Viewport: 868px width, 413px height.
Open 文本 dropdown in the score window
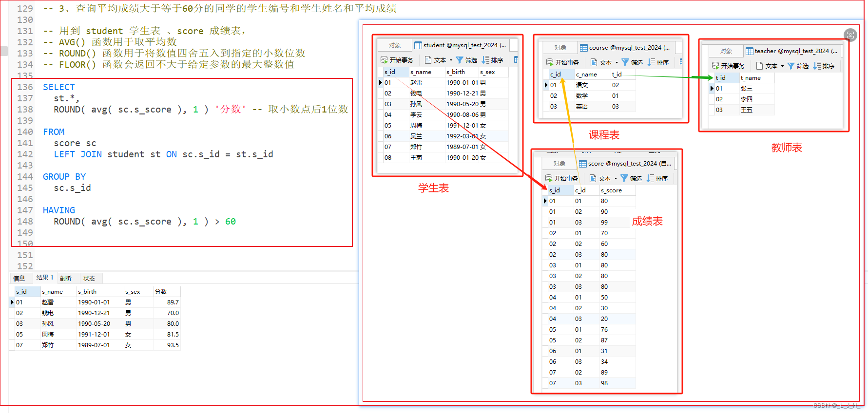tap(603, 178)
